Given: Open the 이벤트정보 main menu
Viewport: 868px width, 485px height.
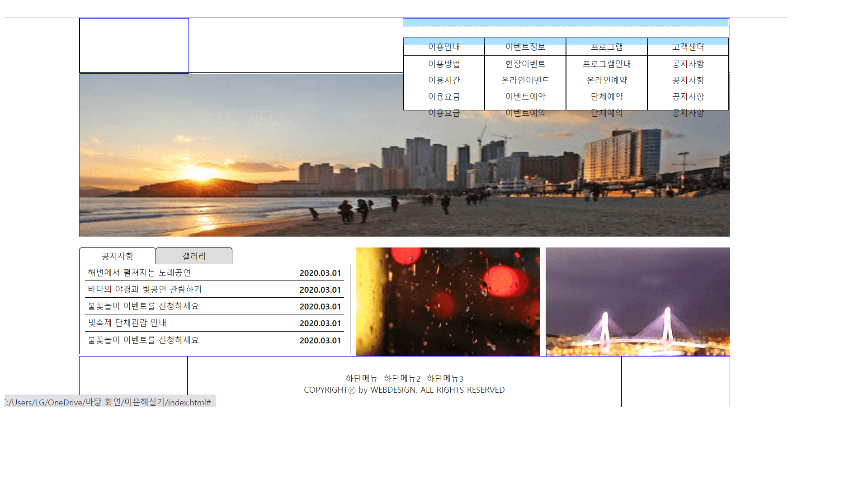Looking at the screenshot, I should 525,47.
